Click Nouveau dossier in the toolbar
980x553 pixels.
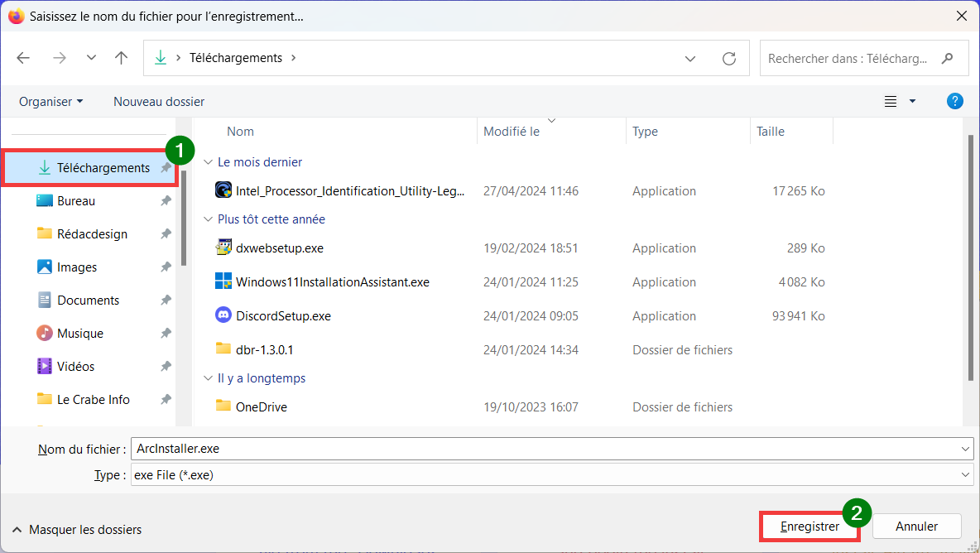(159, 102)
